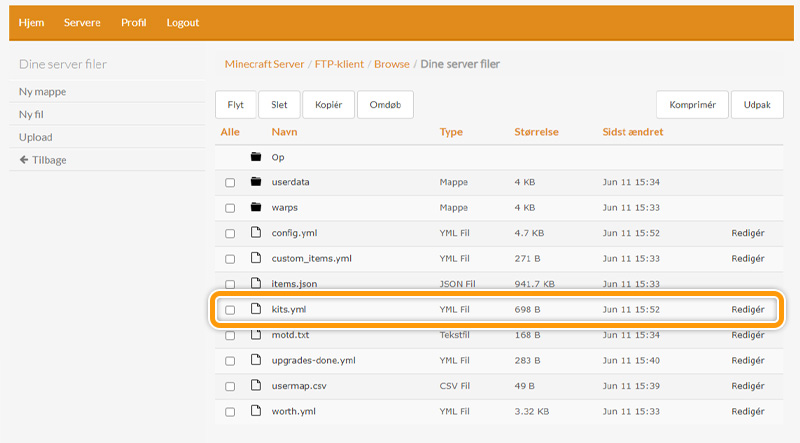Image resolution: width=800 pixels, height=443 pixels.
Task: Click Redigér for config.yml
Action: (748, 233)
